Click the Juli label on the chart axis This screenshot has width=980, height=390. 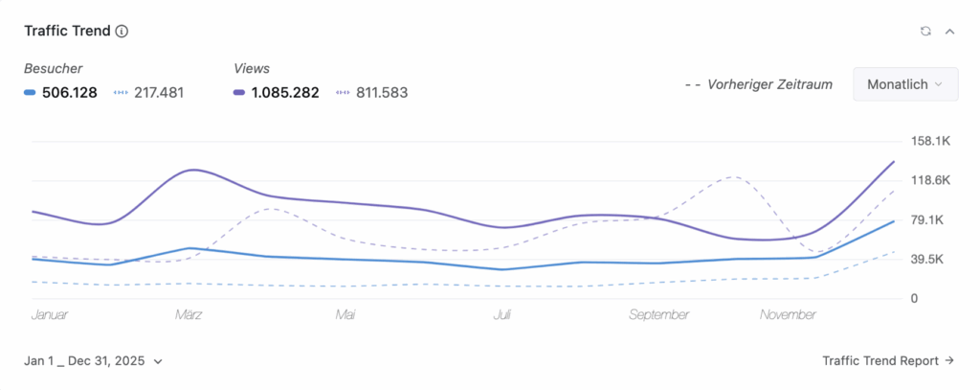[x=502, y=314]
